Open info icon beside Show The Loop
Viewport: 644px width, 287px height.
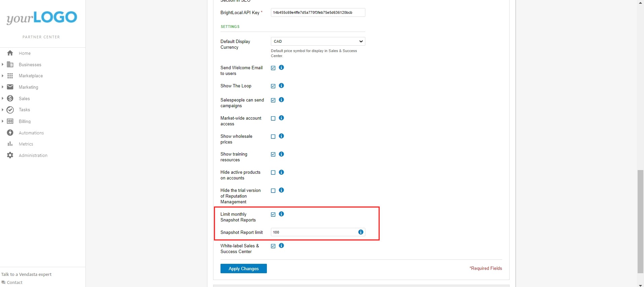tap(281, 86)
